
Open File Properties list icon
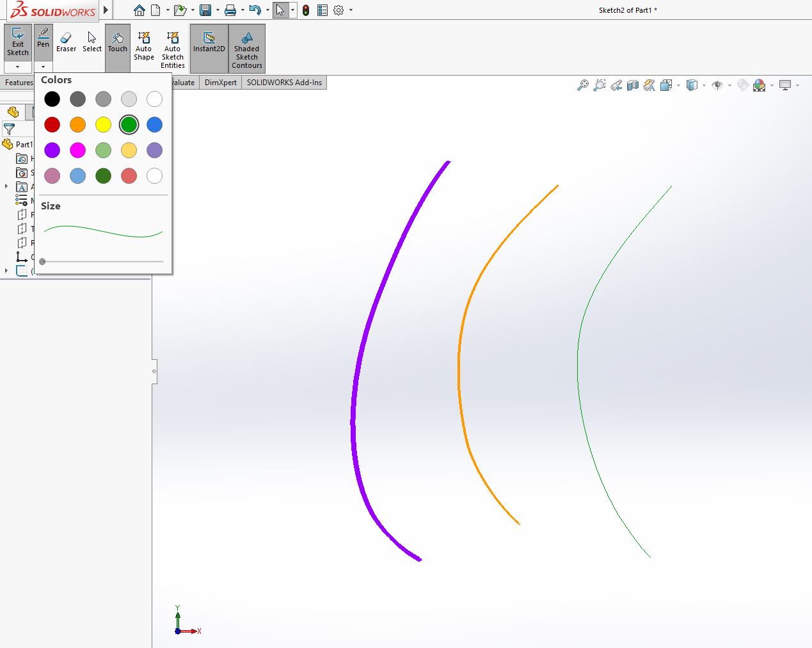pyautogui.click(x=322, y=10)
